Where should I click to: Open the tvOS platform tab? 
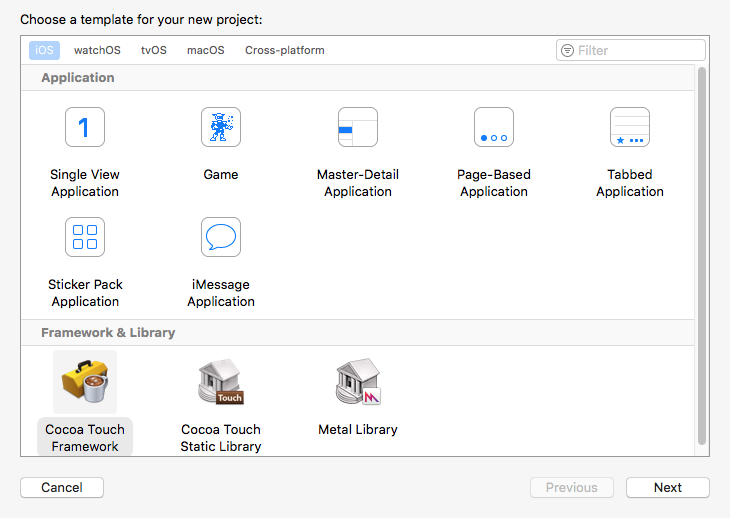154,50
